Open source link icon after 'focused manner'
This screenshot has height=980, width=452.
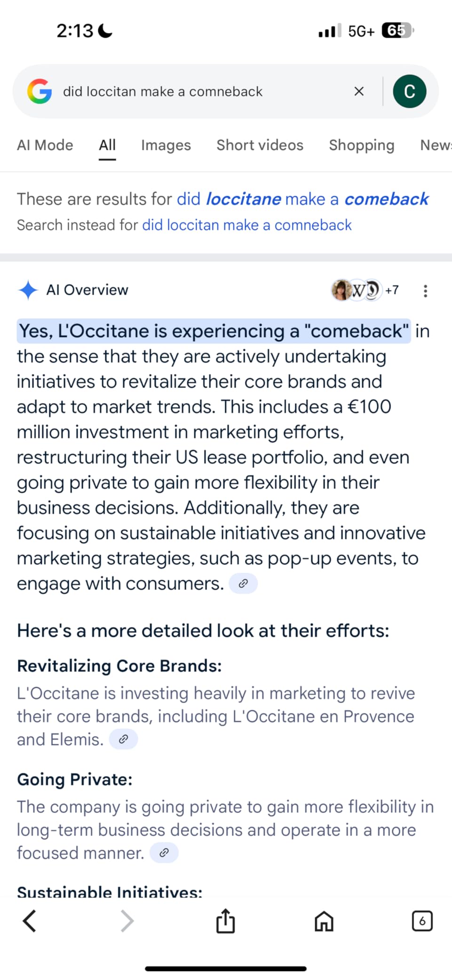click(164, 852)
